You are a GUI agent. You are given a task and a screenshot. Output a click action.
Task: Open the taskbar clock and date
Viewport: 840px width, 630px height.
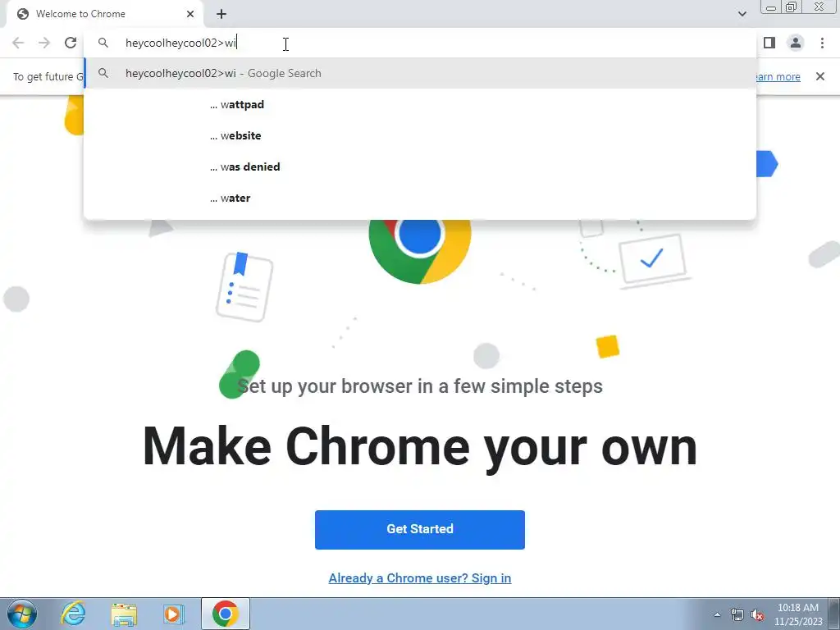[797, 614]
